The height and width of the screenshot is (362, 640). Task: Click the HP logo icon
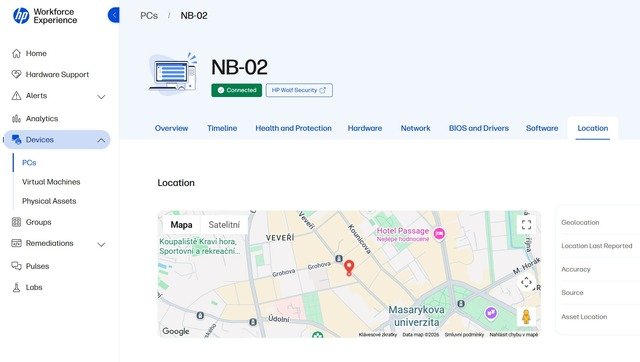21,16
